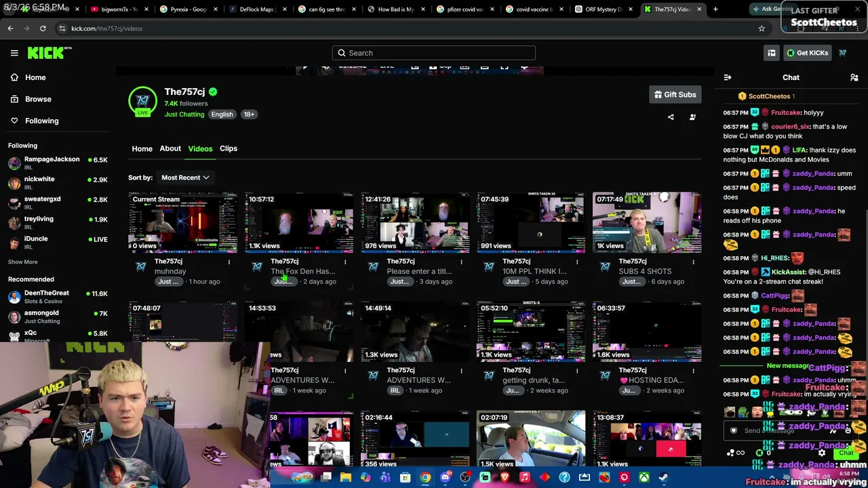Open the 02:07:19 car video thumbnail
The height and width of the screenshot is (488, 868).
point(531,439)
